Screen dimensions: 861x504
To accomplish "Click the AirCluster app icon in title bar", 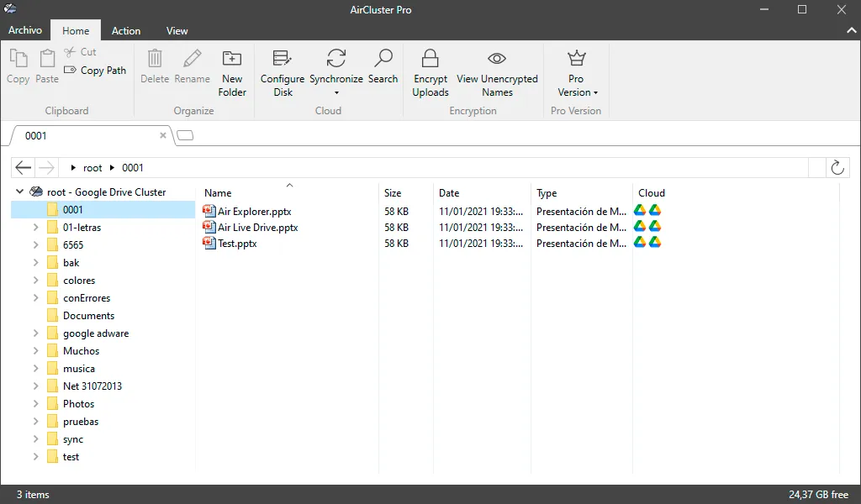I will [10, 8].
